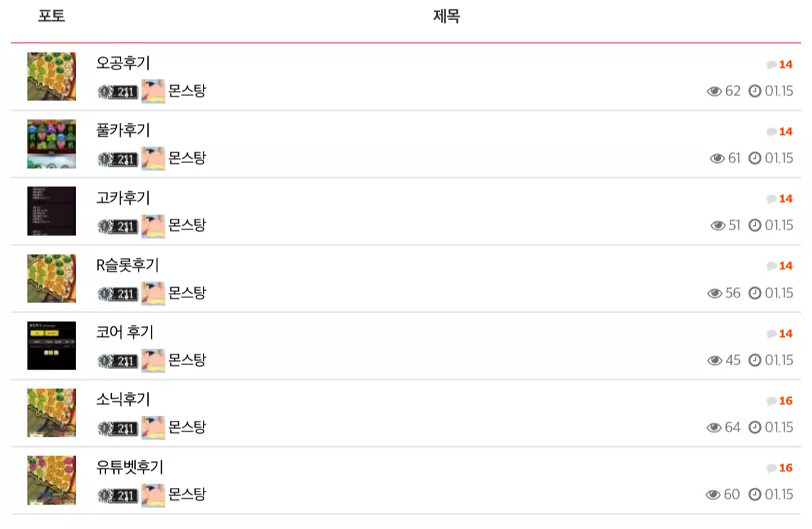The height and width of the screenshot is (529, 812).
Task: Click the comment bubble icon on 오공후기 row
Action: tap(771, 65)
